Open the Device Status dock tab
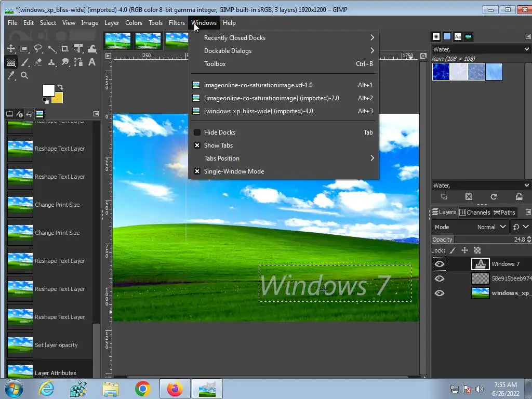The height and width of the screenshot is (399, 532). pyautogui.click(x=19, y=114)
